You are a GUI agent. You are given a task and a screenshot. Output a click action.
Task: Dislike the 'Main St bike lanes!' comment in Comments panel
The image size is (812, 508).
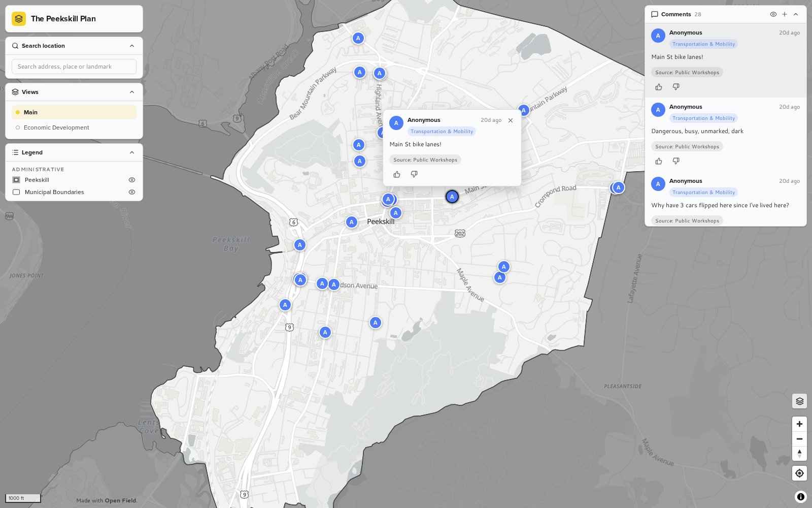[x=676, y=87]
